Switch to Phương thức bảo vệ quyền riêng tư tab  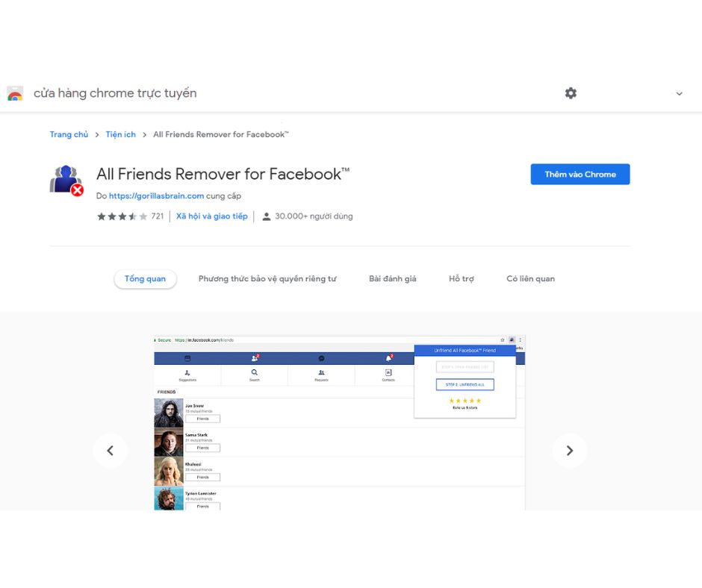click(x=267, y=279)
